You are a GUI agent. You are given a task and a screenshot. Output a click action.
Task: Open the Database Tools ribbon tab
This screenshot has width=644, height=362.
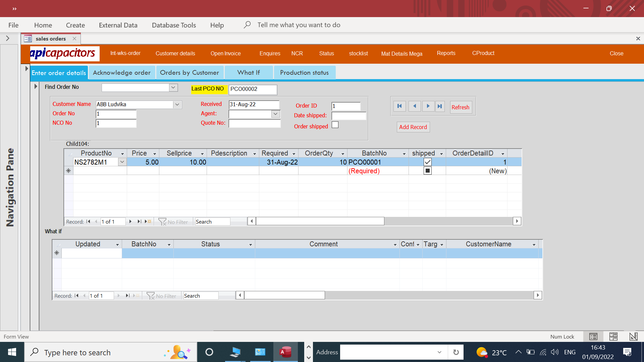click(174, 25)
